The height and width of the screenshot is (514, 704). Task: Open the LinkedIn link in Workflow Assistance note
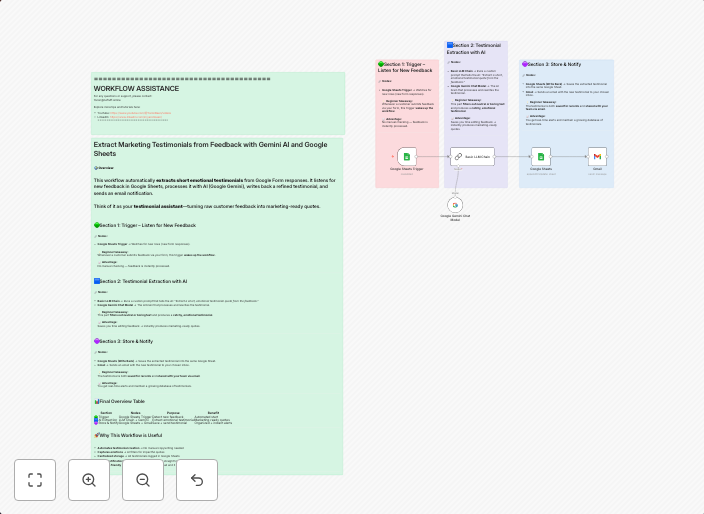point(136,117)
